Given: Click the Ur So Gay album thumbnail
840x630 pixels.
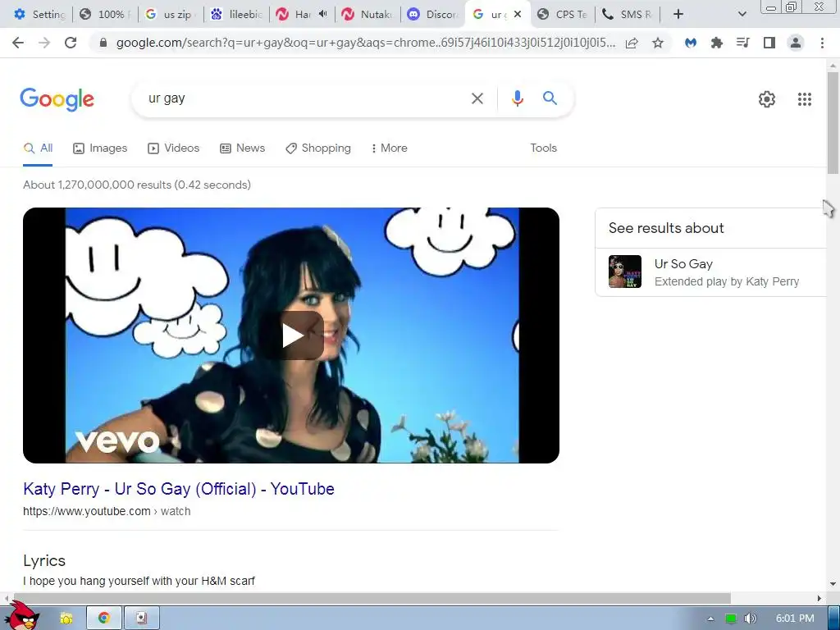Looking at the screenshot, I should coord(624,272).
